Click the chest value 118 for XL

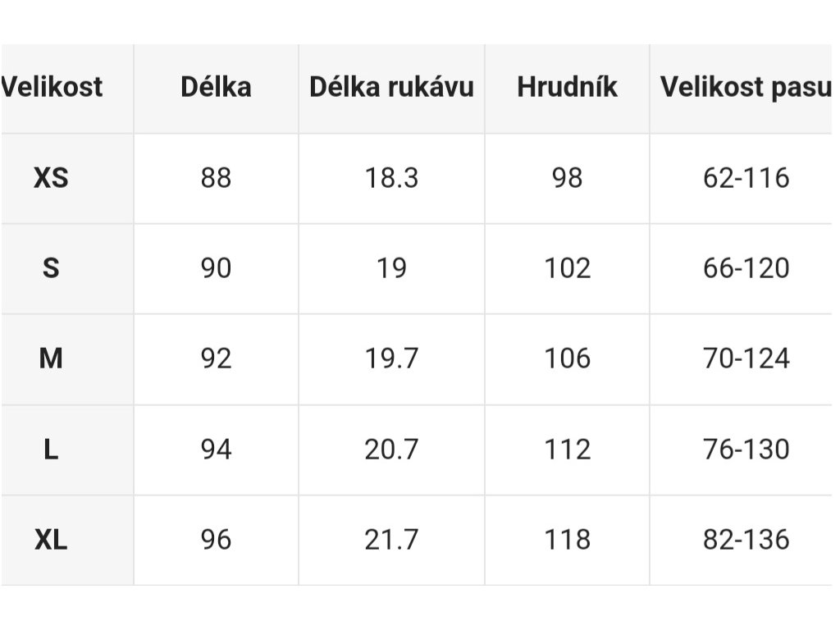pos(567,540)
